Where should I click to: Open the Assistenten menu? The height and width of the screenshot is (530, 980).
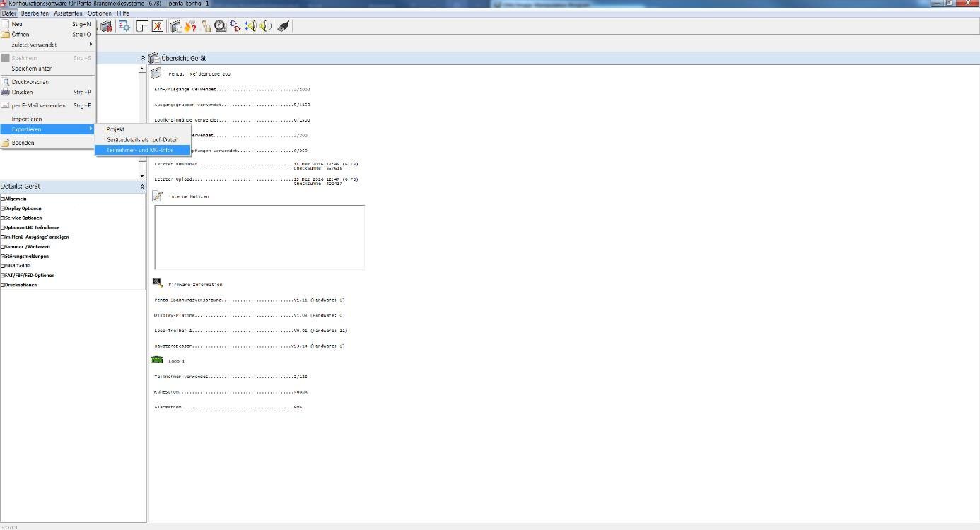pos(68,13)
